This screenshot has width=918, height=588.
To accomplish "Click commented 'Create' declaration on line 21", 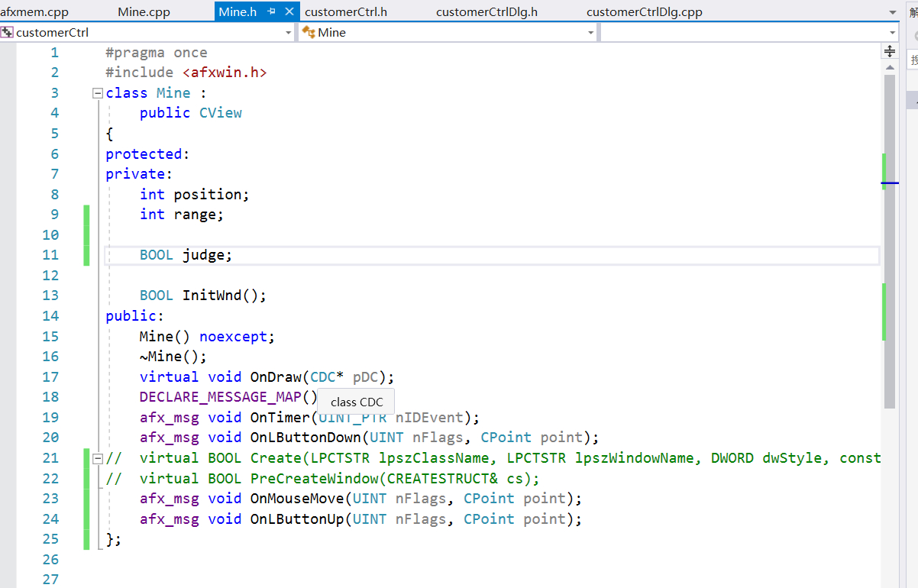I will [276, 458].
